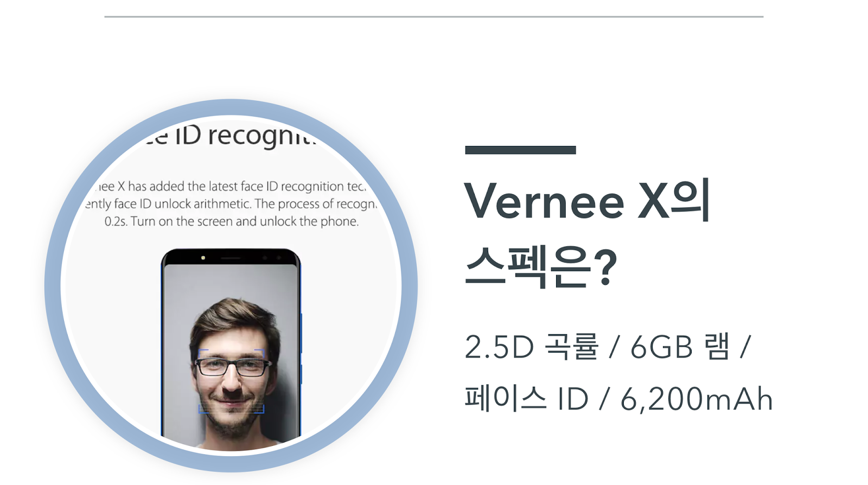This screenshot has height=485, width=868.
Task: Click the "ID recognit" title in the circular image
Action: point(225,136)
